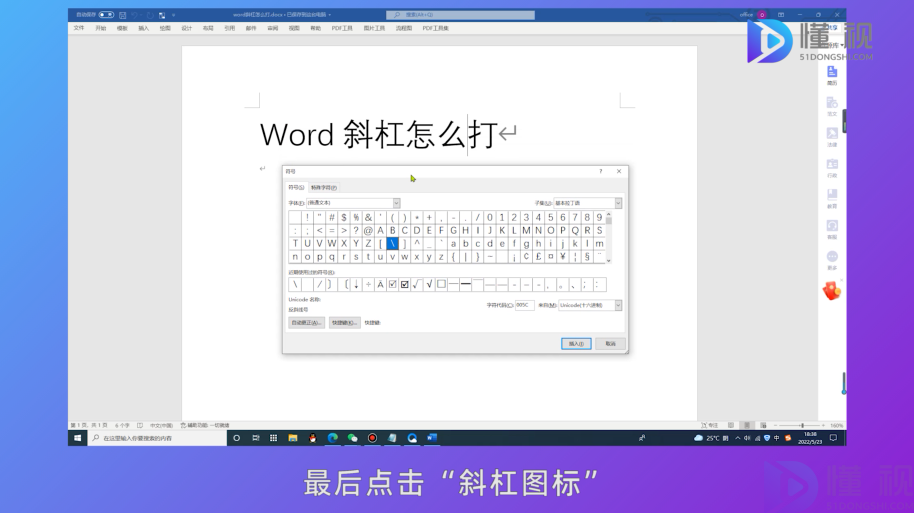
Task: Open the 布局 (Layout) ribbon tab
Action: click(x=208, y=28)
